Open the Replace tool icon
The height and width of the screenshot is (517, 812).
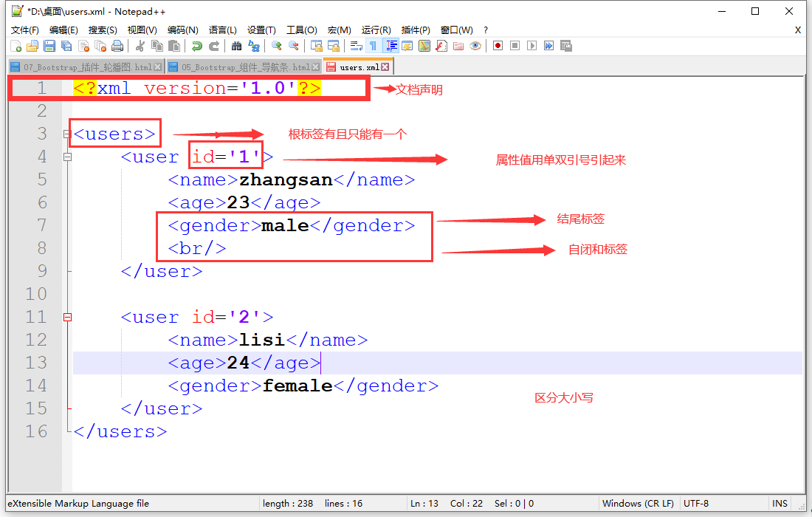point(253,46)
